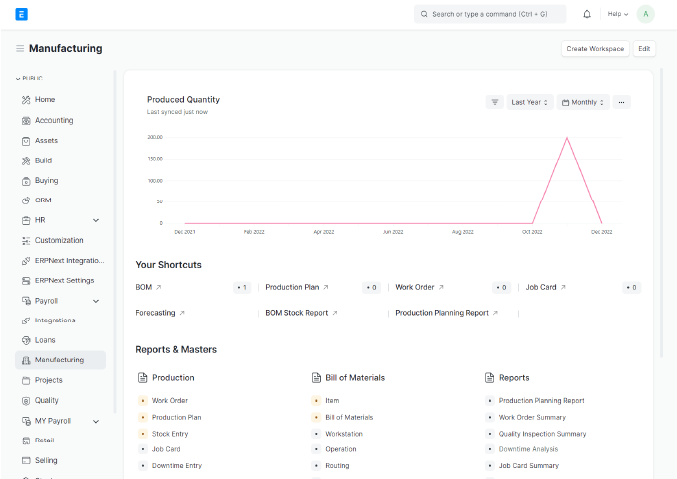Screen dimensions: 677x479
Task: Open the user avatar menu
Action: click(645, 14)
